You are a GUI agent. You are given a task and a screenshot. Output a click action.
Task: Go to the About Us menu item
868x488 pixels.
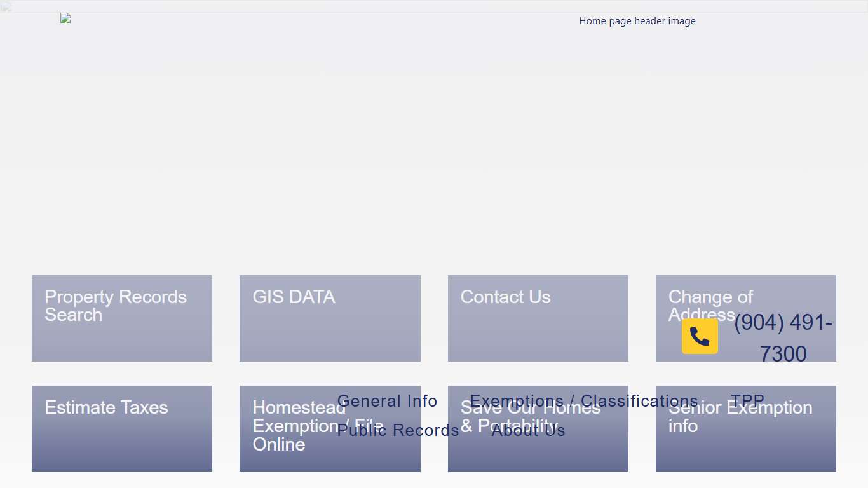click(528, 430)
